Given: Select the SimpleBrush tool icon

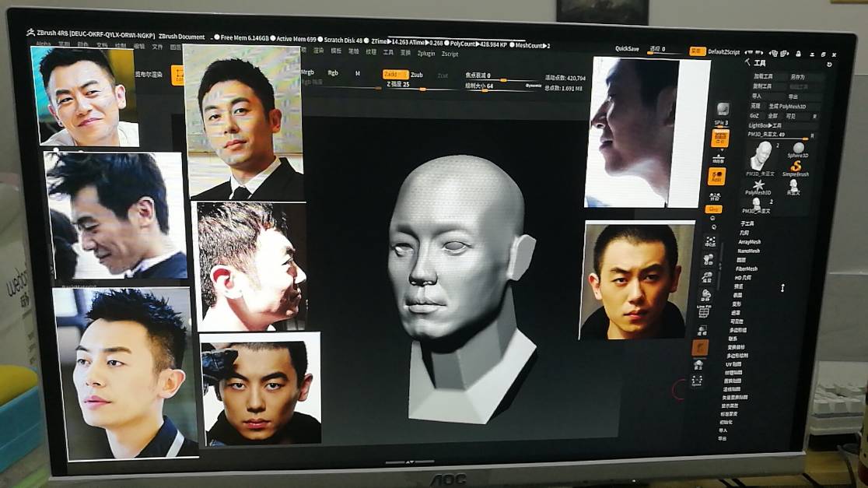Looking at the screenshot, I should pyautogui.click(x=796, y=168).
